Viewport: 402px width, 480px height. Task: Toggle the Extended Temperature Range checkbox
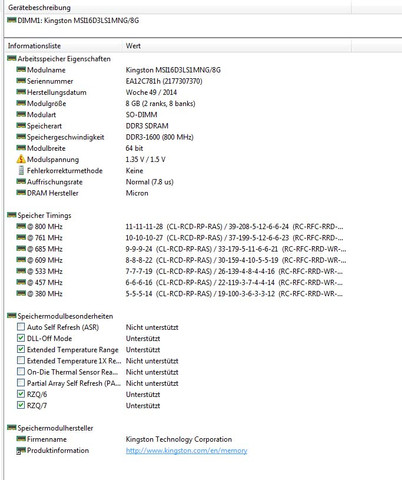[x=21, y=349]
